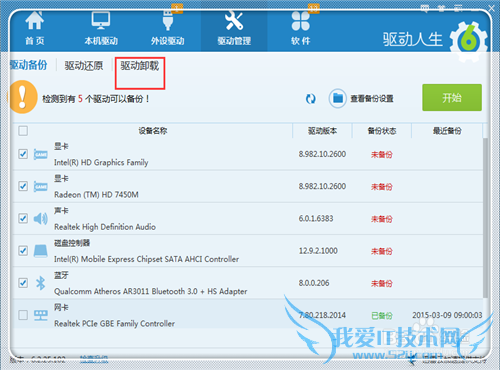
Task: Uncheck Realtek High Definition Audio checkbox
Action: click(x=23, y=218)
